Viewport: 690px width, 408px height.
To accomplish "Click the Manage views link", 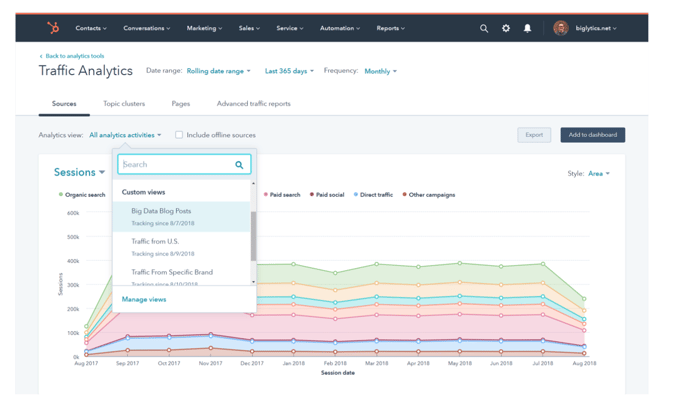I will (x=144, y=299).
